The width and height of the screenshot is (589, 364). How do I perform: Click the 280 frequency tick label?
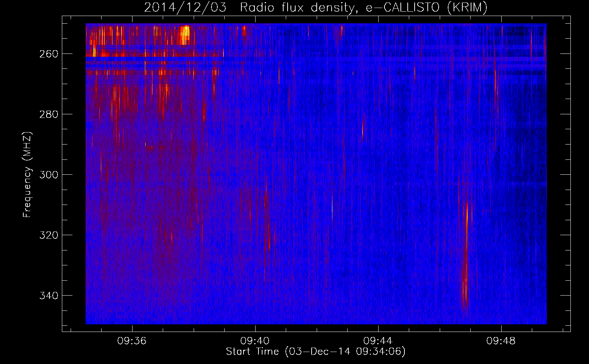click(49, 114)
